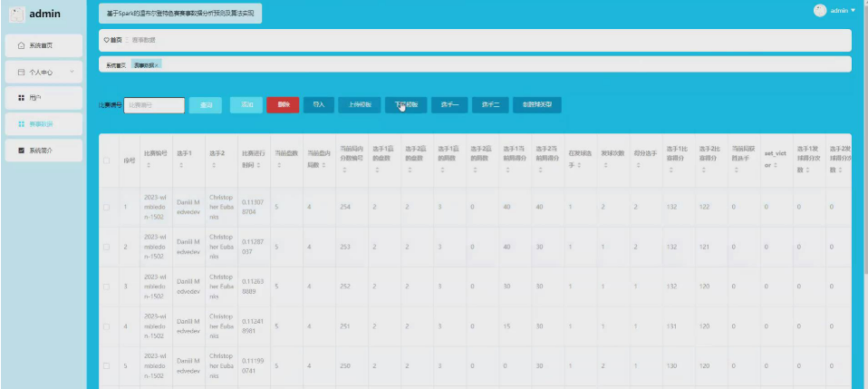
Task: Click the grid icon beside 赛事数据
Action: pyautogui.click(x=21, y=124)
